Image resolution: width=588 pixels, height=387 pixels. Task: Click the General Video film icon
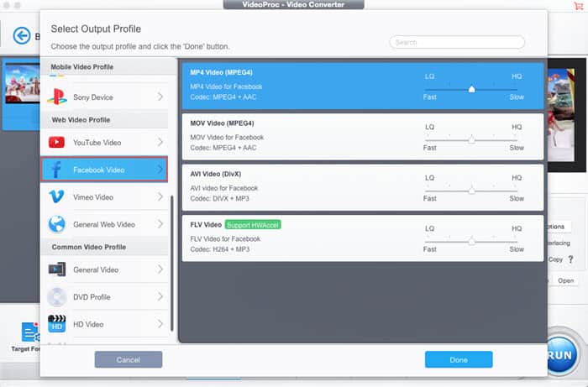click(57, 269)
